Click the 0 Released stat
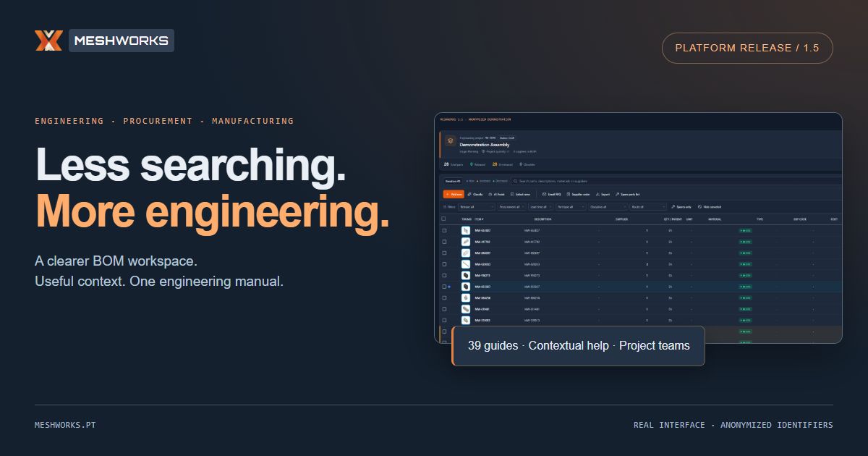Viewport: 868px width, 456px height. (x=477, y=164)
